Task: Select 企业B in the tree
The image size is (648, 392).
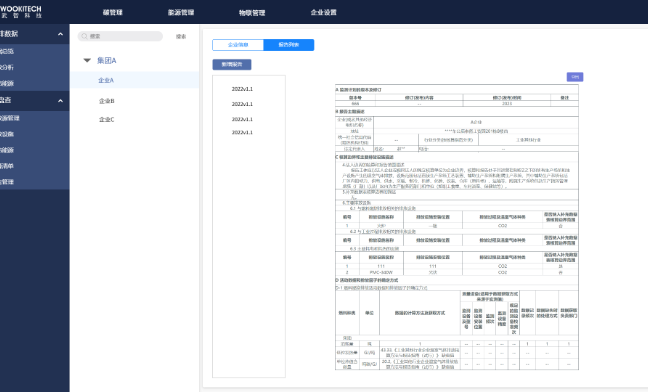Action: click(x=107, y=101)
